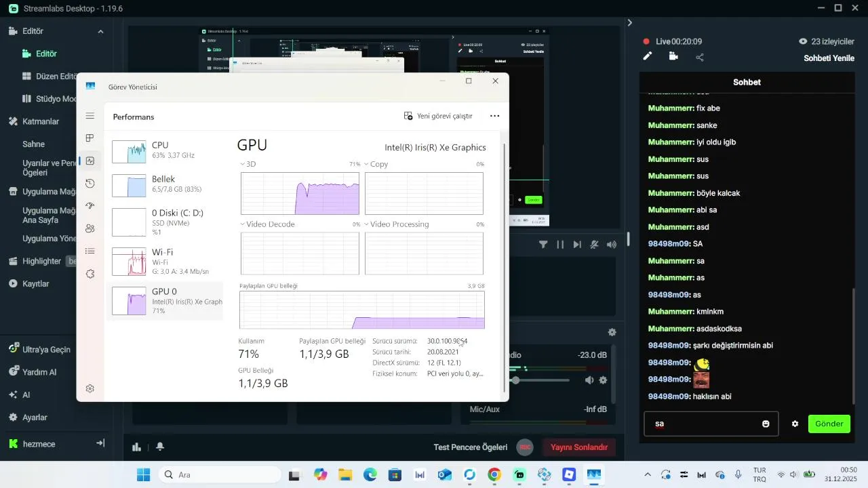
Task: Click the Gönder chat send button
Action: coord(829,424)
